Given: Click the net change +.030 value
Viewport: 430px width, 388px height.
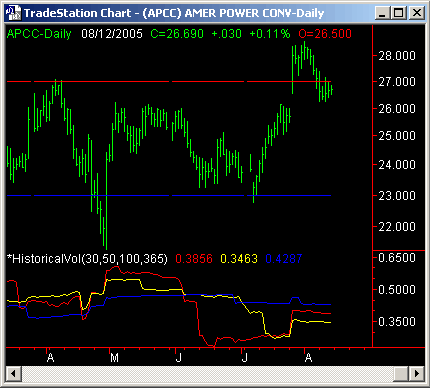Looking at the screenshot, I should (x=227, y=34).
